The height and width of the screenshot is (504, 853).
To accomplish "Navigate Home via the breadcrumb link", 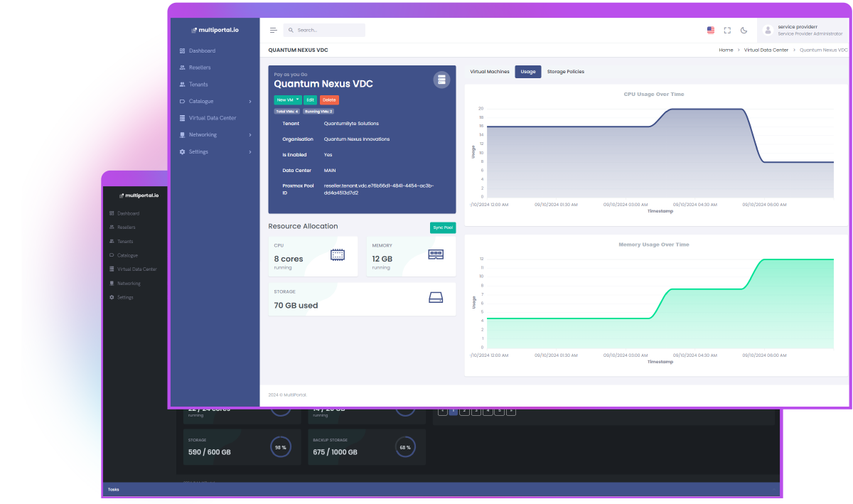I will 725,50.
